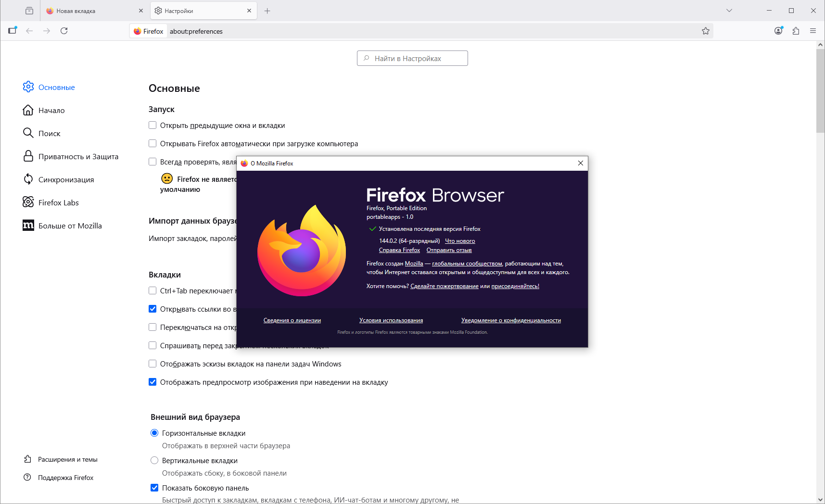The width and height of the screenshot is (825, 504).
Task: Click the Firefox Labs icon in the sidebar
Action: [28, 202]
